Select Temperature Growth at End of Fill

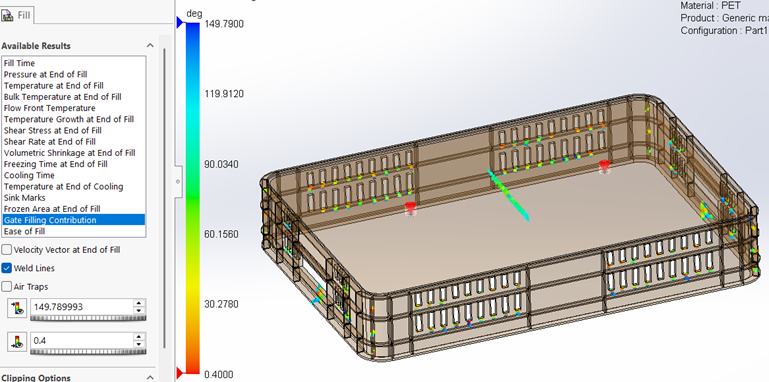tap(74, 119)
